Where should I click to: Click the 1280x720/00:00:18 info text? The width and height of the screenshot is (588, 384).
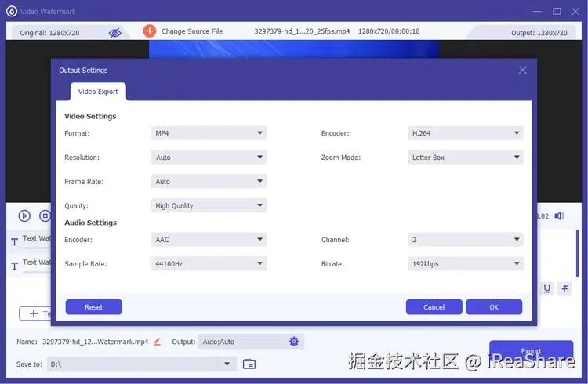(389, 31)
